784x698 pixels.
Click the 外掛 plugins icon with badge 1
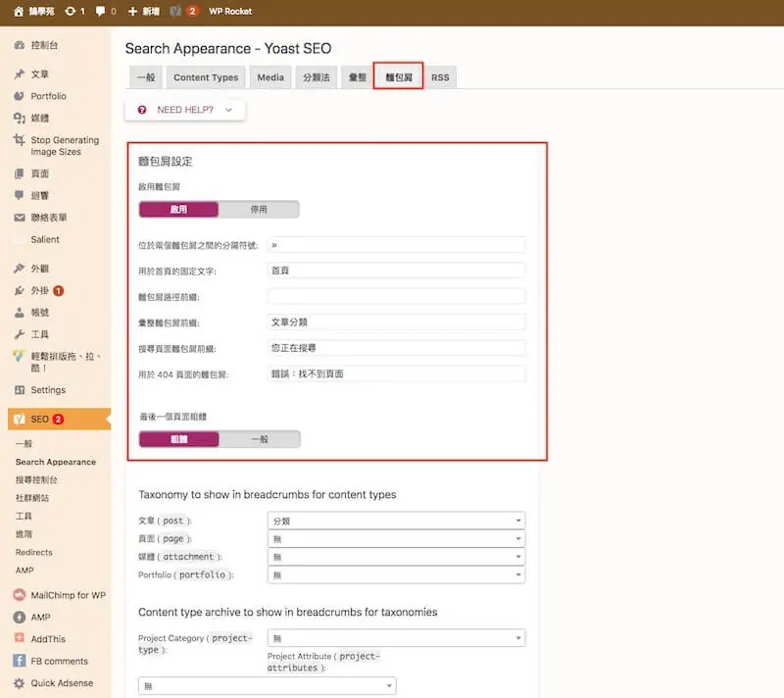pyautogui.click(x=19, y=290)
